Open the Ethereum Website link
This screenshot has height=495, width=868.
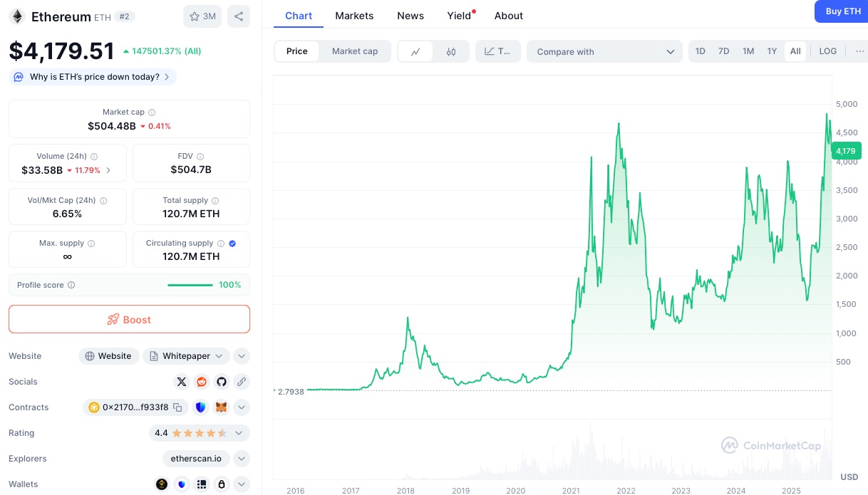click(x=108, y=356)
